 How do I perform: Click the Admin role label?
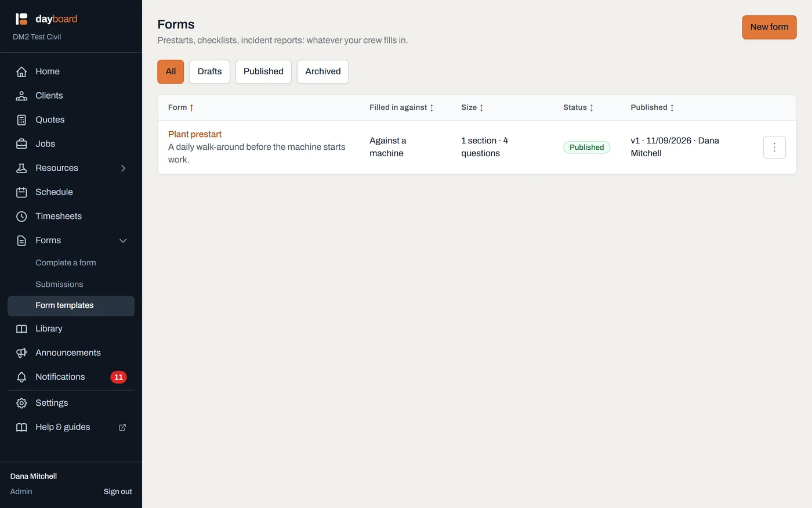click(21, 492)
